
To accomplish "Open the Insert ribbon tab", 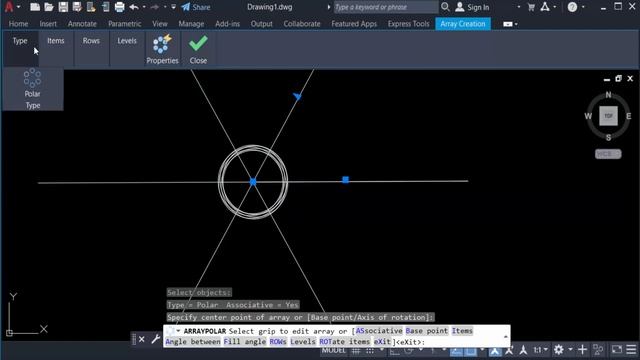I will (48, 24).
